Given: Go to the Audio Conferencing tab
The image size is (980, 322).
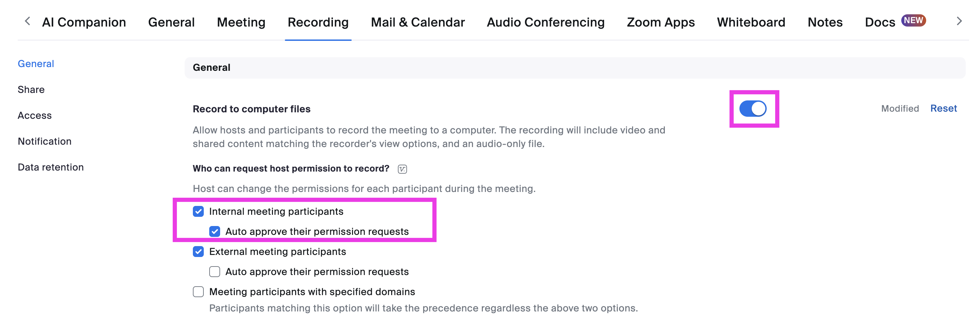Looking at the screenshot, I should tap(545, 22).
